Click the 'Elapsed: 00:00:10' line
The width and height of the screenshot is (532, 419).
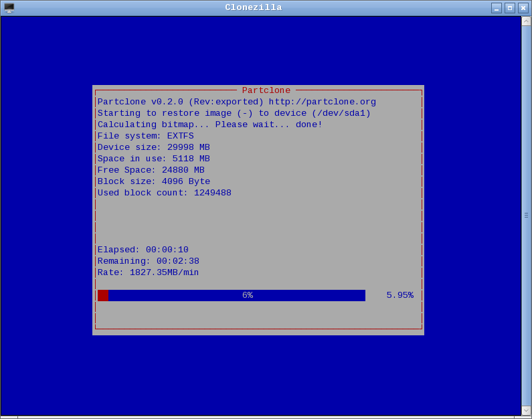tap(143, 250)
